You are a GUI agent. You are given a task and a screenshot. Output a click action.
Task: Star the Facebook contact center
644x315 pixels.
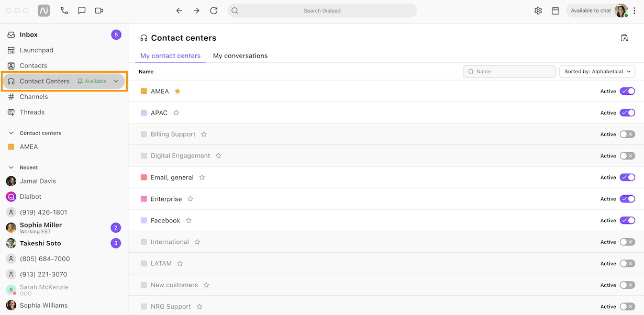[188, 220]
